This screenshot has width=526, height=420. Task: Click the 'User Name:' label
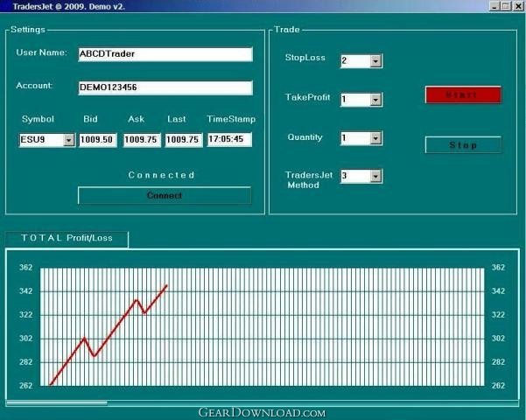tap(42, 52)
